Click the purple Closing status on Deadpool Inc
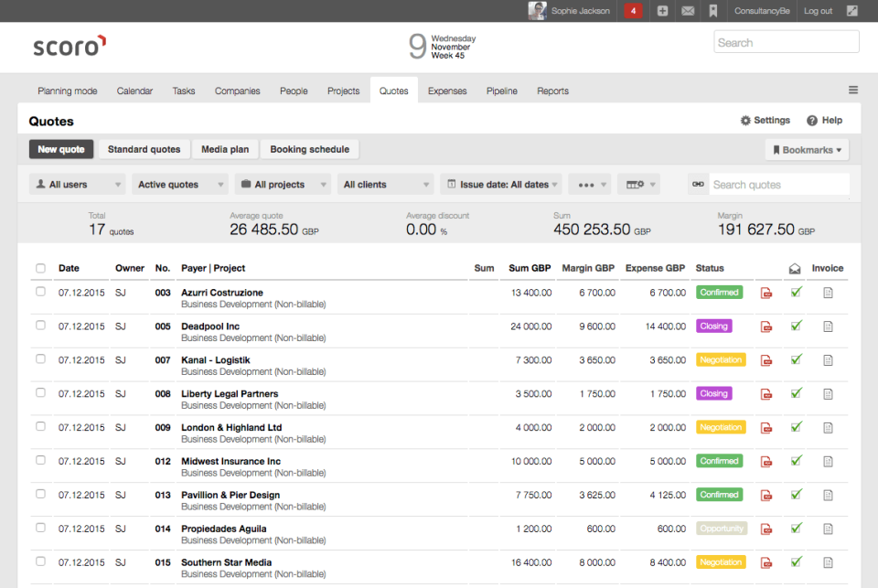This screenshot has width=878, height=588. [713, 326]
